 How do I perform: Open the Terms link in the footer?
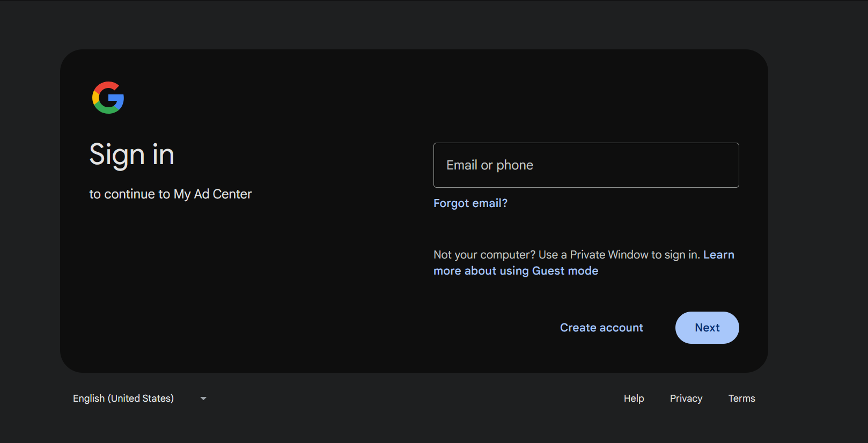(x=741, y=398)
